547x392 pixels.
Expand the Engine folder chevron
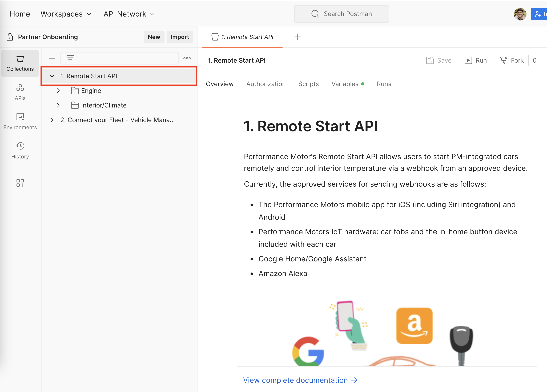click(58, 91)
